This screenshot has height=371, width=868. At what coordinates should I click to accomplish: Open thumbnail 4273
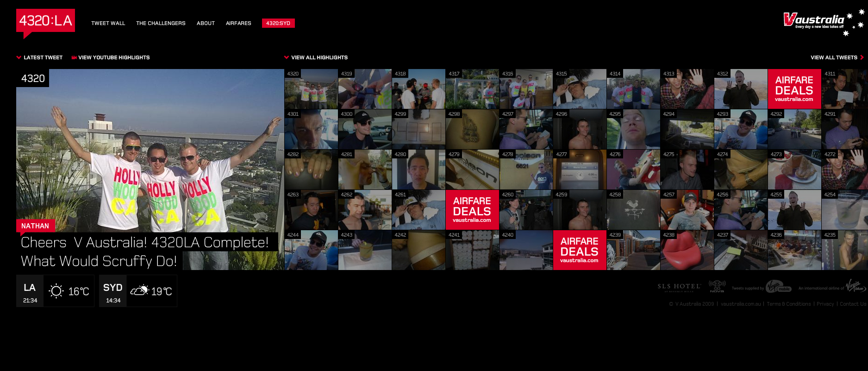[794, 170]
